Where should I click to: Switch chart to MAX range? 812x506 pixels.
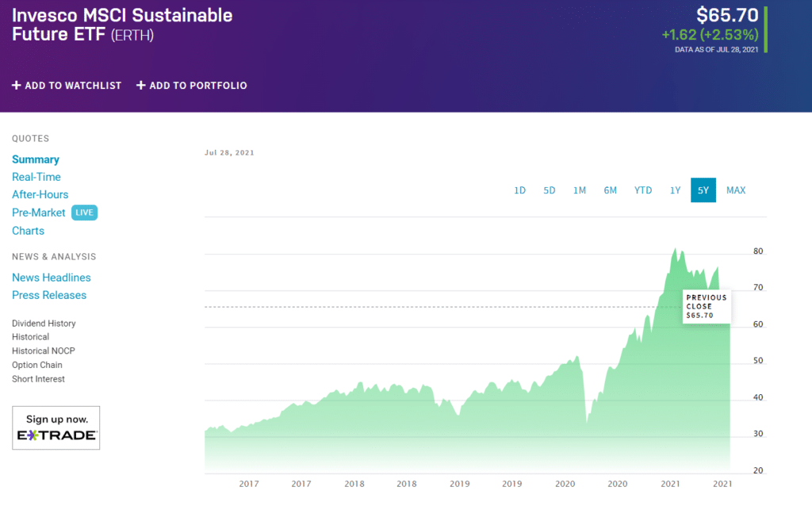(x=736, y=190)
